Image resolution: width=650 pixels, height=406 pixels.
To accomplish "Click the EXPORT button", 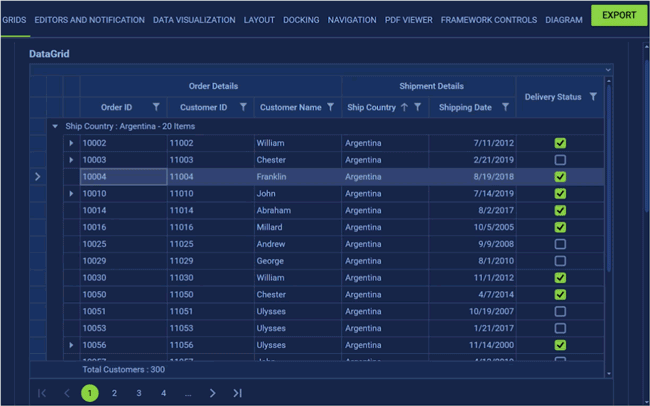I will (619, 15).
